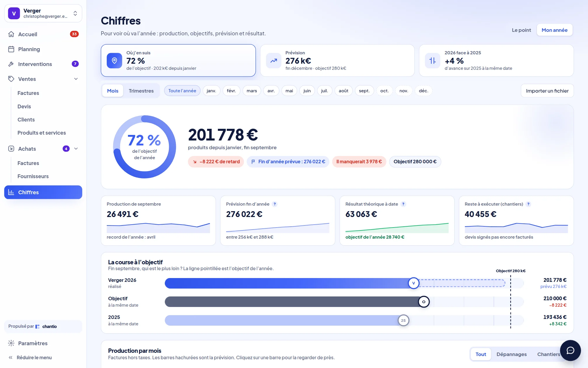The height and width of the screenshot is (368, 588).
Task: Click the Verger purple V avatar
Action: [14, 13]
